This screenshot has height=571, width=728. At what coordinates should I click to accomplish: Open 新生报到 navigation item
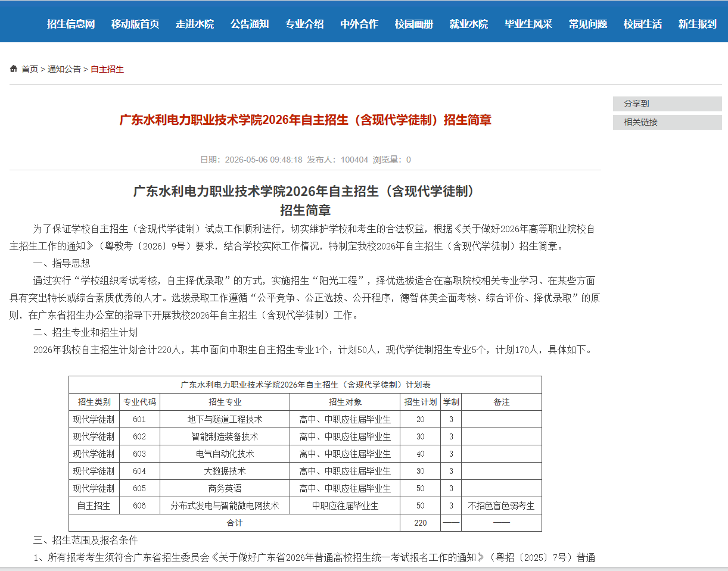[x=698, y=24]
